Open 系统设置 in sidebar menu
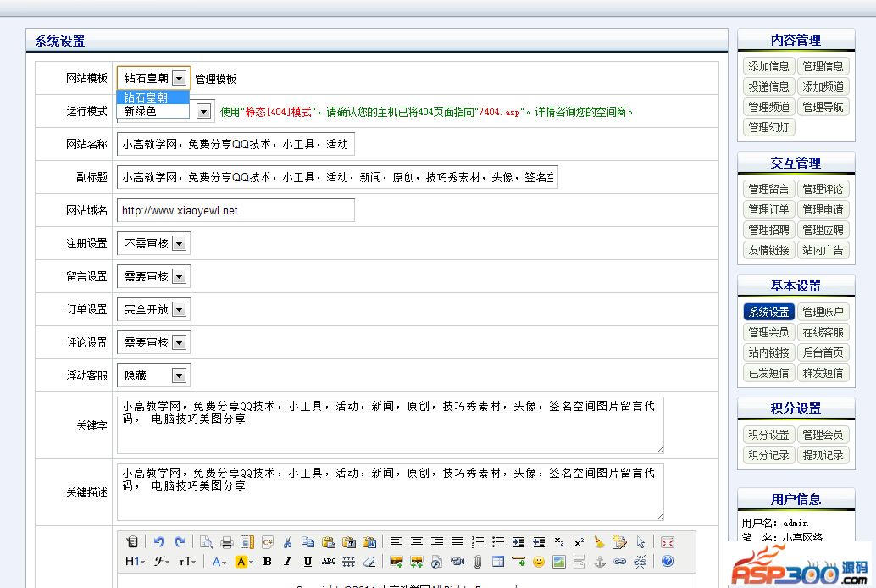This screenshot has width=876, height=588. 768,312
